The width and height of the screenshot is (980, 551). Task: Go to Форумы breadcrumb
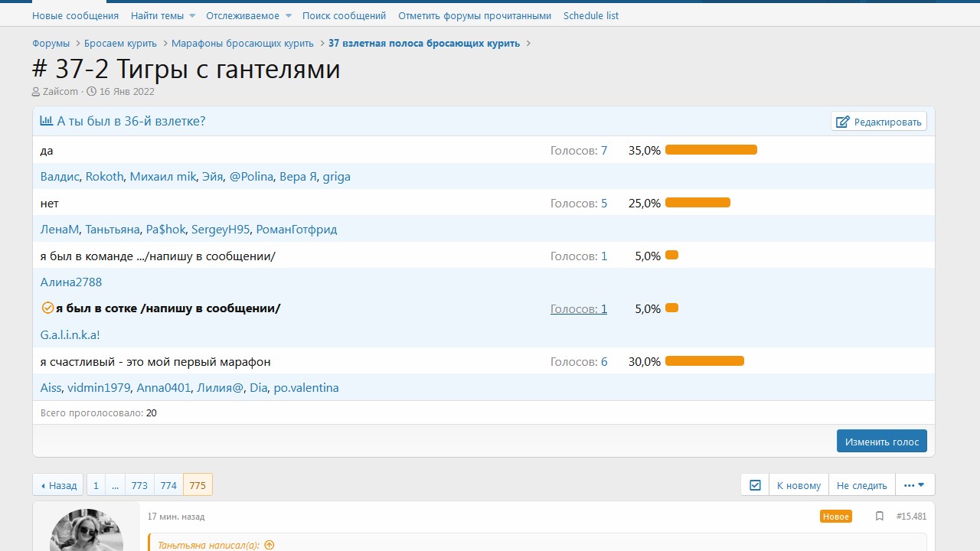(x=51, y=44)
